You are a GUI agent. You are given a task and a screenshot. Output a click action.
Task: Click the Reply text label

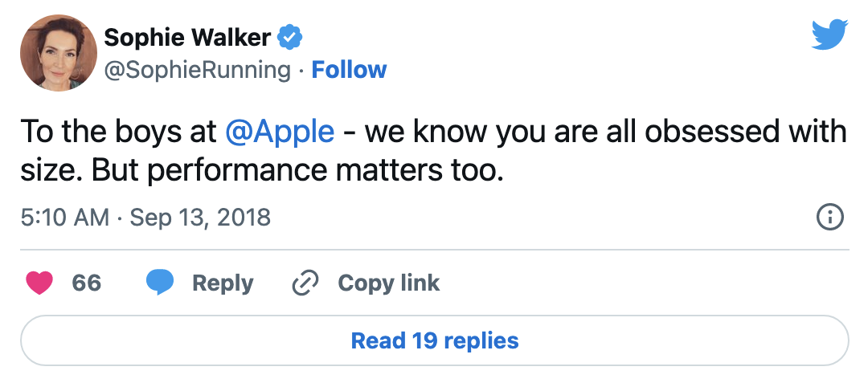pos(223,283)
